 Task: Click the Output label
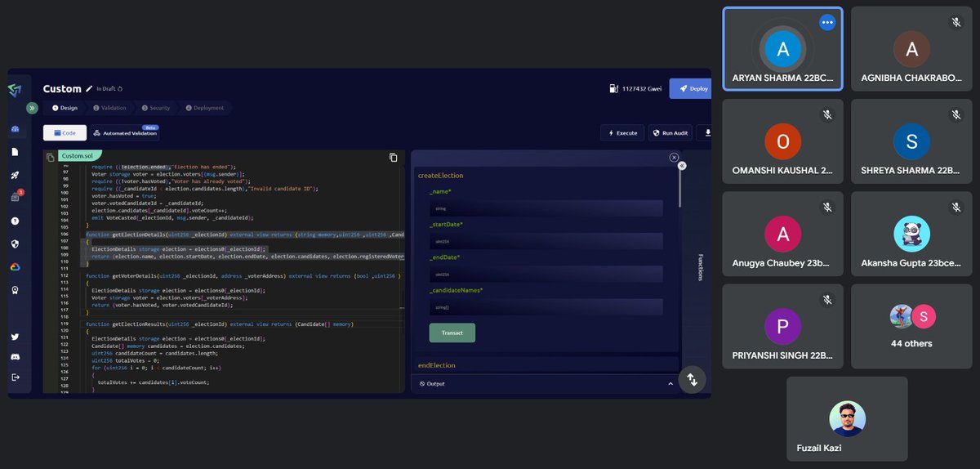click(x=435, y=383)
